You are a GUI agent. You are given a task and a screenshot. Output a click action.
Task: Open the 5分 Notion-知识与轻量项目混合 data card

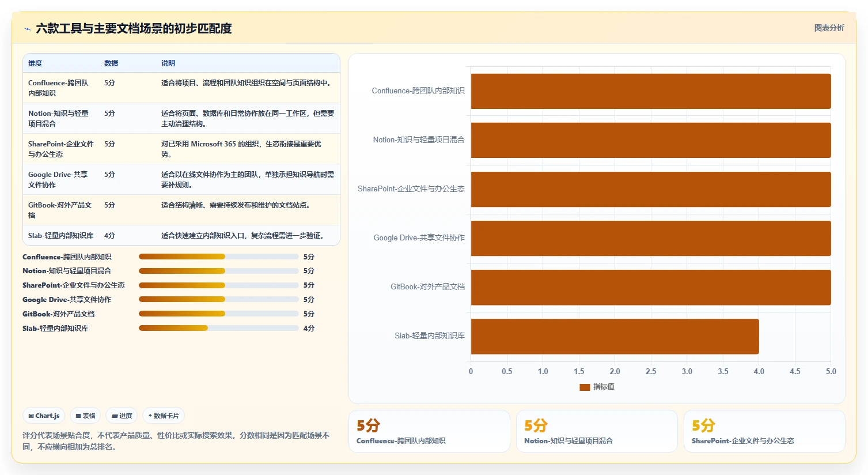(597, 431)
